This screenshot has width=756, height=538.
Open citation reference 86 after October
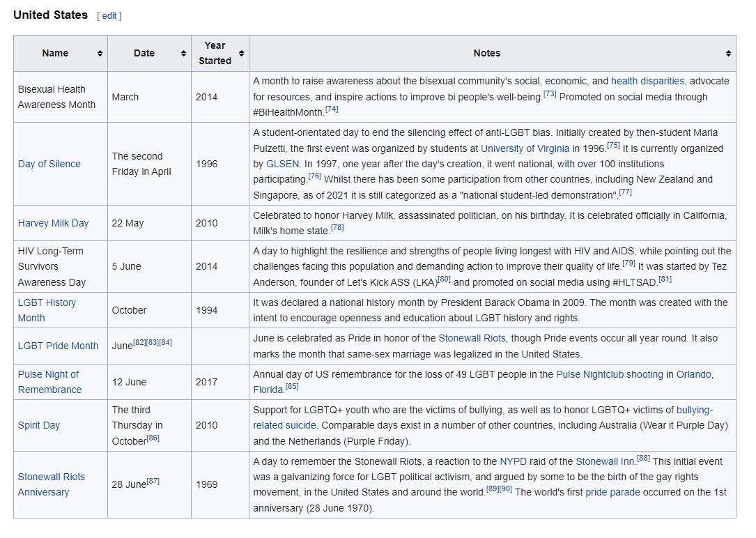click(153, 438)
